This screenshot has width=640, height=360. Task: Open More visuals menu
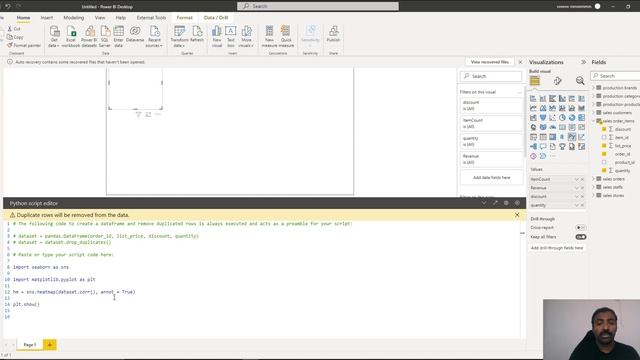[246, 36]
